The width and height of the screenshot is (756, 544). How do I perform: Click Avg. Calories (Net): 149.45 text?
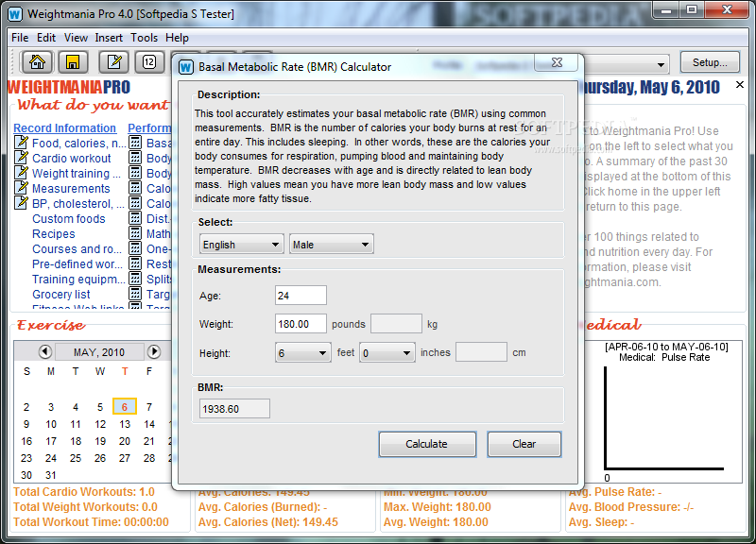tap(268, 522)
